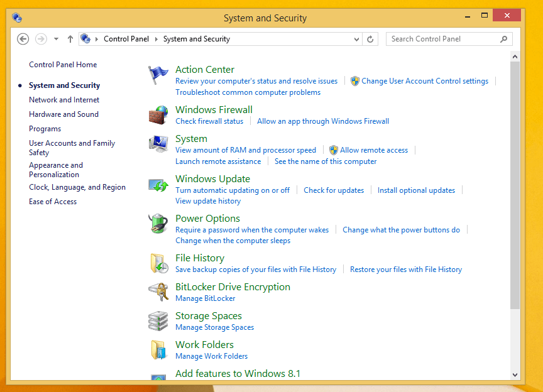Open Windows Update green arrows icon
The height and width of the screenshot is (392, 543).
coord(158,185)
